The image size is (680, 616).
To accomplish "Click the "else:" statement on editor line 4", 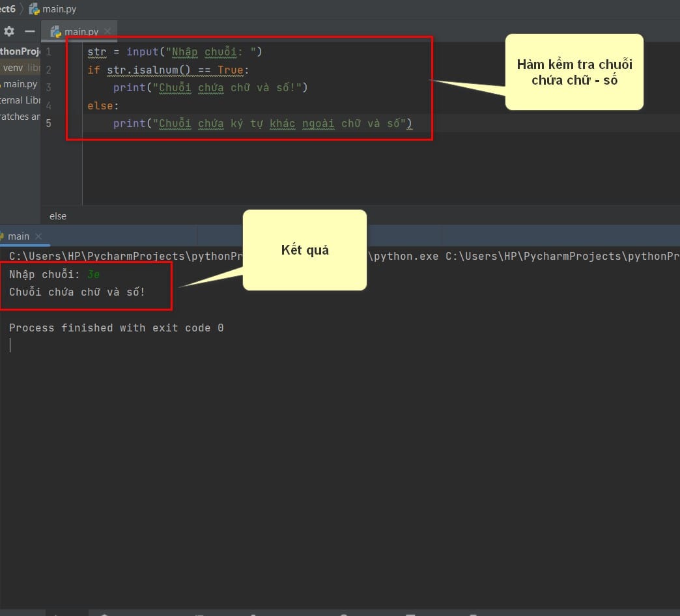I will tap(103, 105).
